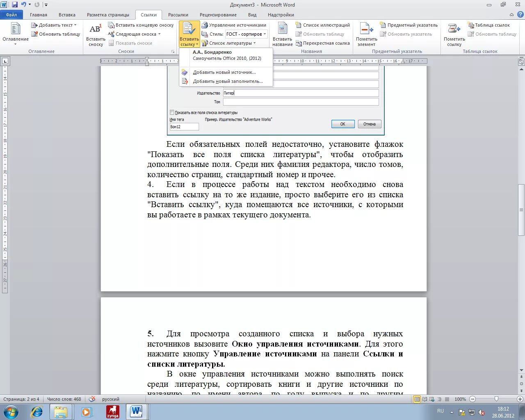525x420 pixels.
Task: Click the scroll-up arrow of vertical scrollbar
Action: [x=521, y=69]
